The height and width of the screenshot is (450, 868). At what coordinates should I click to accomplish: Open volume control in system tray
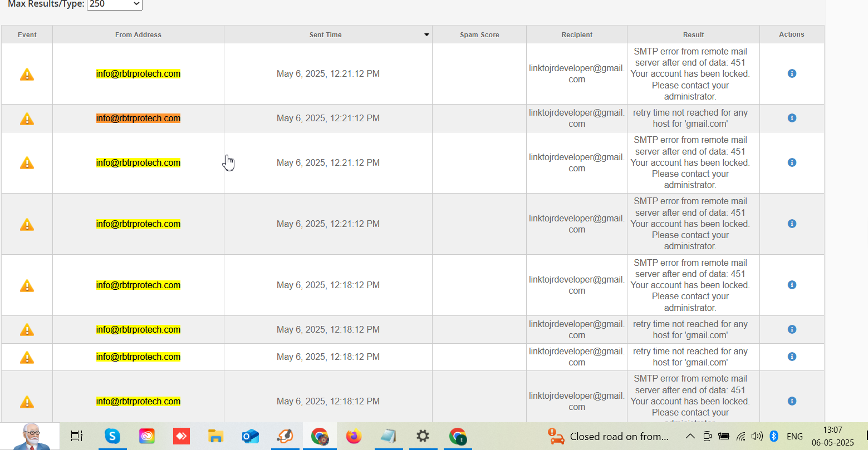coord(757,437)
